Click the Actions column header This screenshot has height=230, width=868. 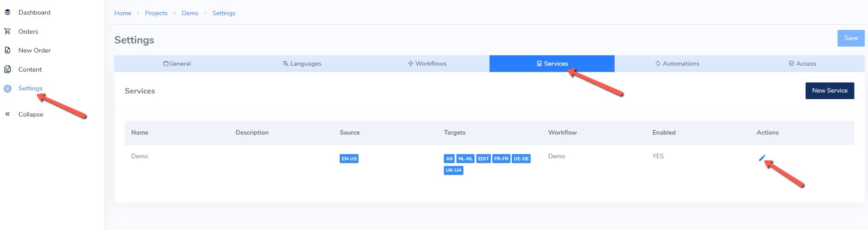click(x=767, y=133)
